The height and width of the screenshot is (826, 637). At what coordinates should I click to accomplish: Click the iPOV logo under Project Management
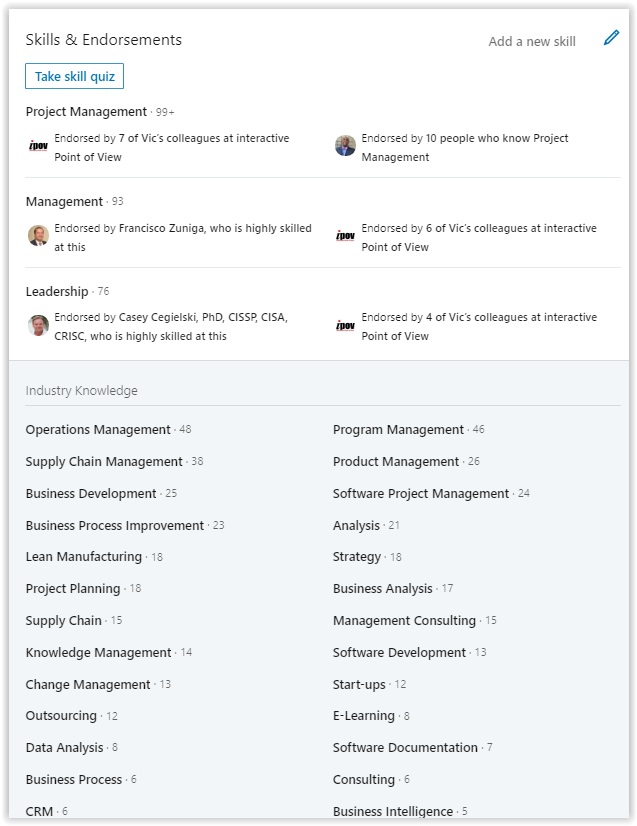pos(38,146)
